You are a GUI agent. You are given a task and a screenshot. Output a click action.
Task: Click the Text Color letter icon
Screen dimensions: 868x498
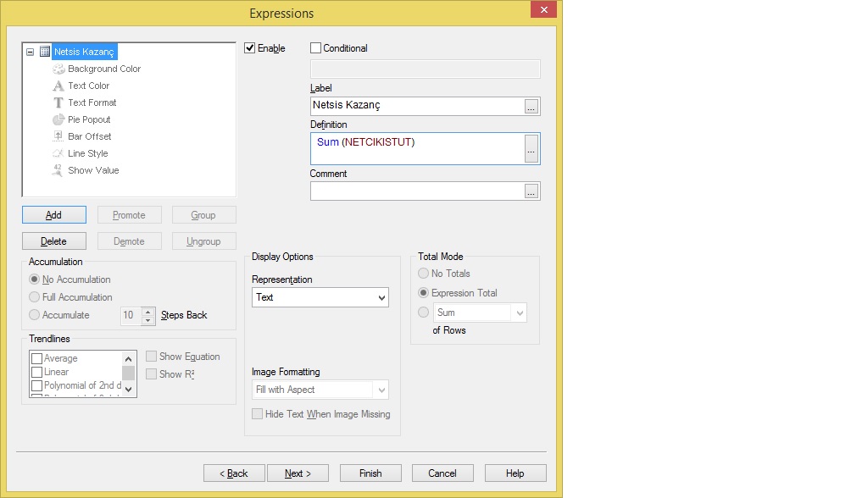[58, 86]
